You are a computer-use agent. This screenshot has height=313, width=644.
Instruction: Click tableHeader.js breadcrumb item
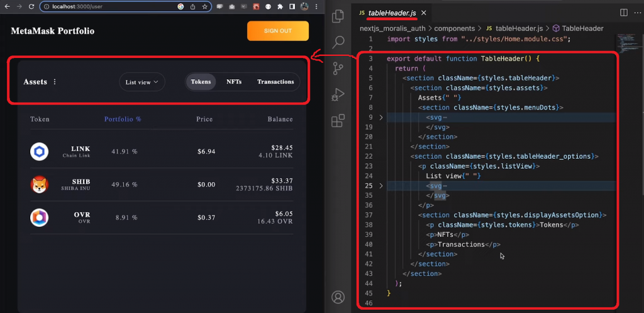tap(515, 28)
